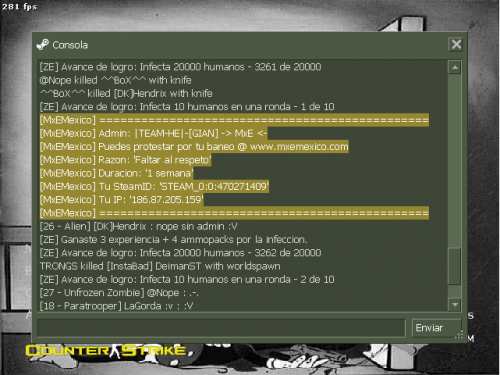Focus the console command input field
500x375 pixels.
(221, 328)
